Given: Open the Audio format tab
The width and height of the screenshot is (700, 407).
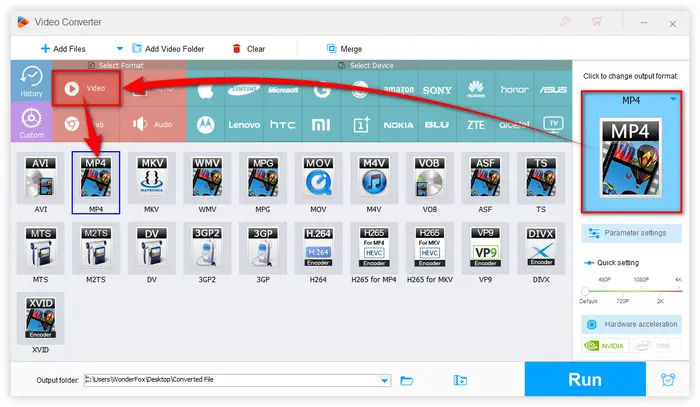Looking at the screenshot, I should [153, 125].
